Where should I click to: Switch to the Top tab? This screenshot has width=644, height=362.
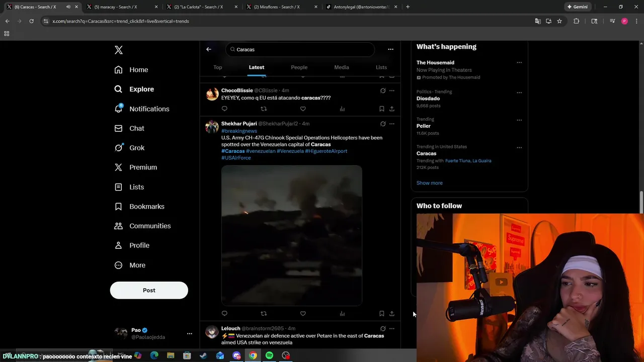218,67
